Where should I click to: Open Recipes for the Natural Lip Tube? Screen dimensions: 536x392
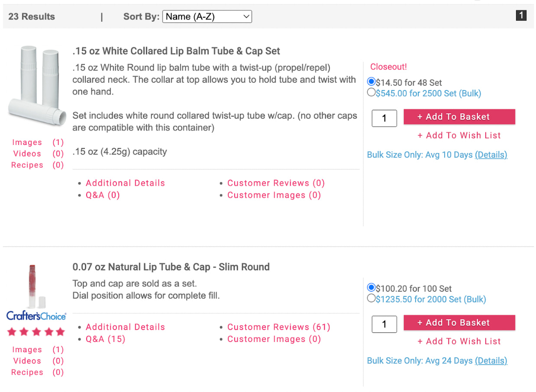click(27, 372)
